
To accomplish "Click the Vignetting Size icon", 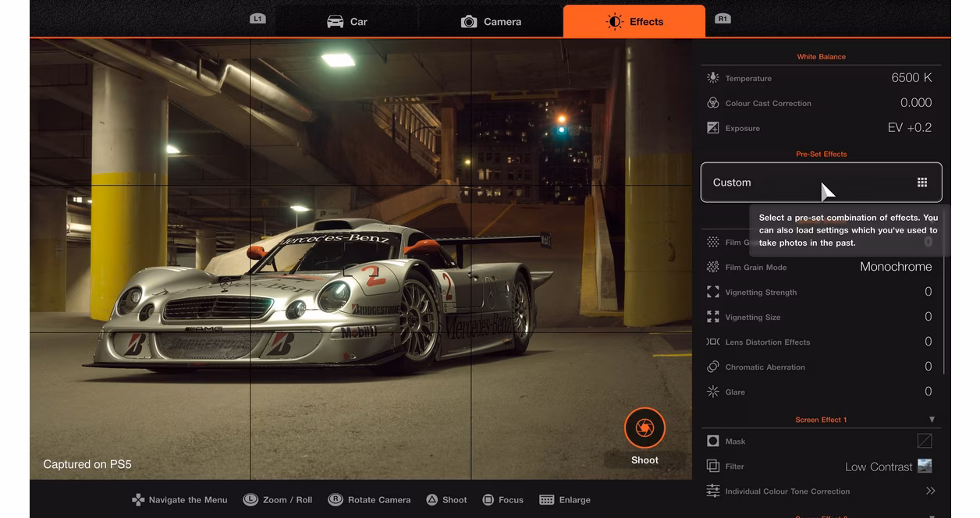I will (712, 317).
